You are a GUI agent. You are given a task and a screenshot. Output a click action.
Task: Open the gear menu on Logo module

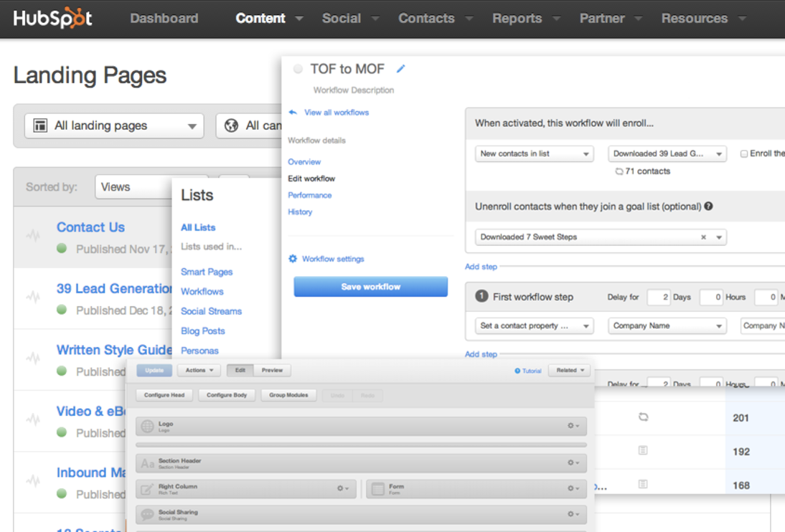pos(573,425)
